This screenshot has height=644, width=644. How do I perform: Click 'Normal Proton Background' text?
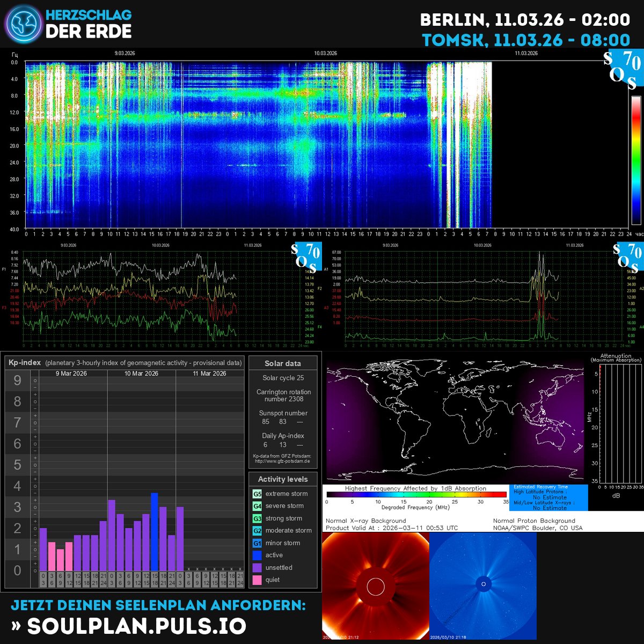click(x=535, y=521)
